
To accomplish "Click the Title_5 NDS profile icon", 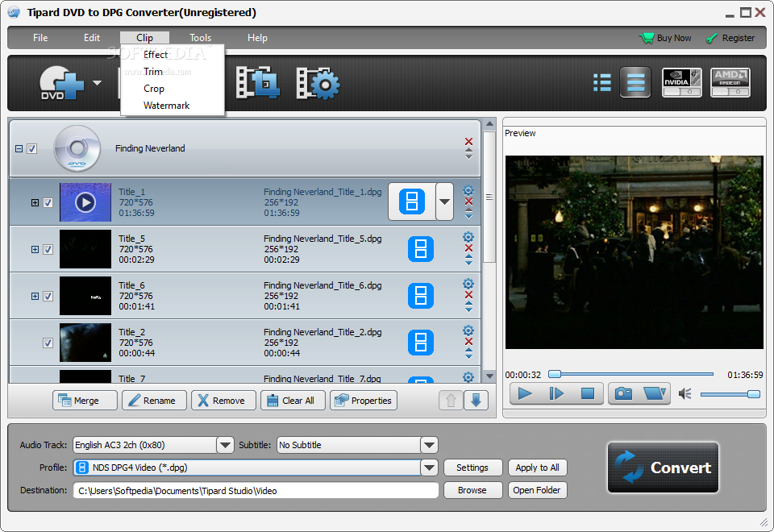I will tap(421, 249).
